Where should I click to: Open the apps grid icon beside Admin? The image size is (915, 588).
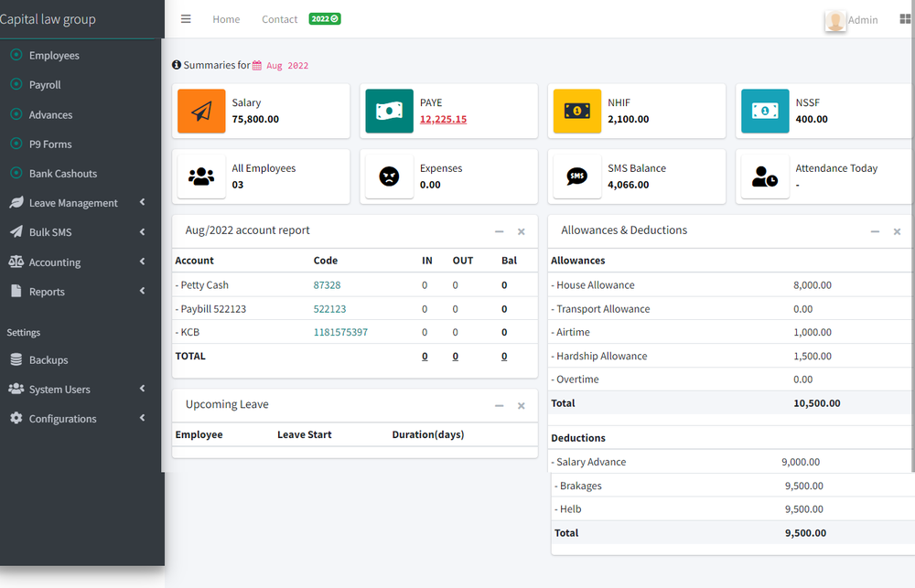[904, 19]
